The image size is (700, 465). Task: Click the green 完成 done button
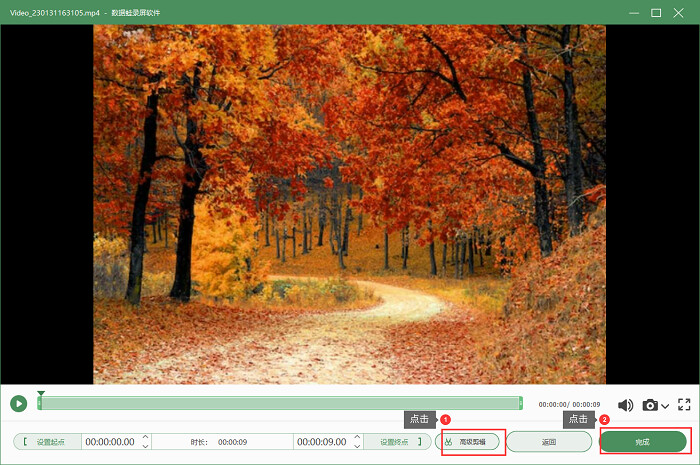pyautogui.click(x=642, y=442)
